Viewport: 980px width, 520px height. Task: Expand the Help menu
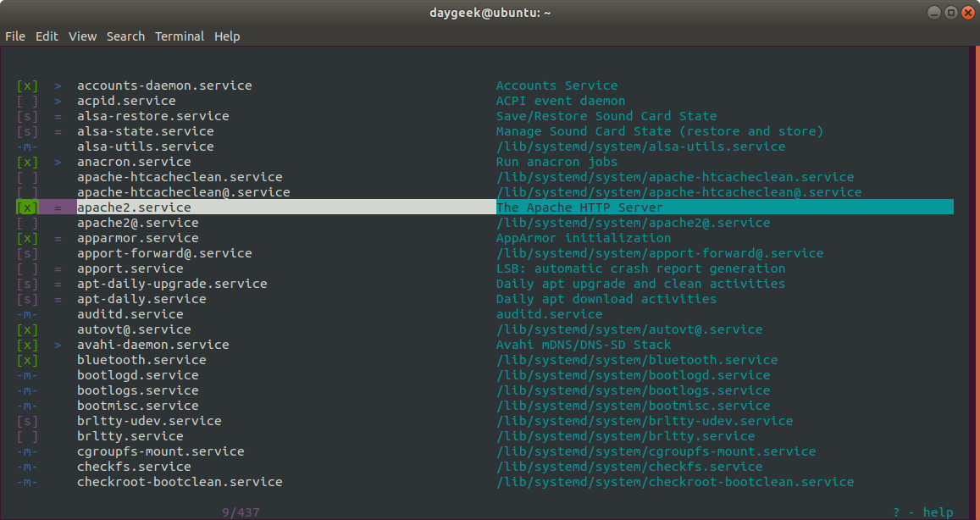pos(227,36)
